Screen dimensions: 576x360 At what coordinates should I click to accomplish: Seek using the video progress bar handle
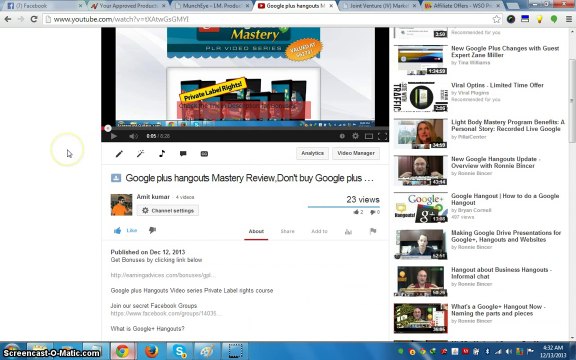click(x=108, y=128)
